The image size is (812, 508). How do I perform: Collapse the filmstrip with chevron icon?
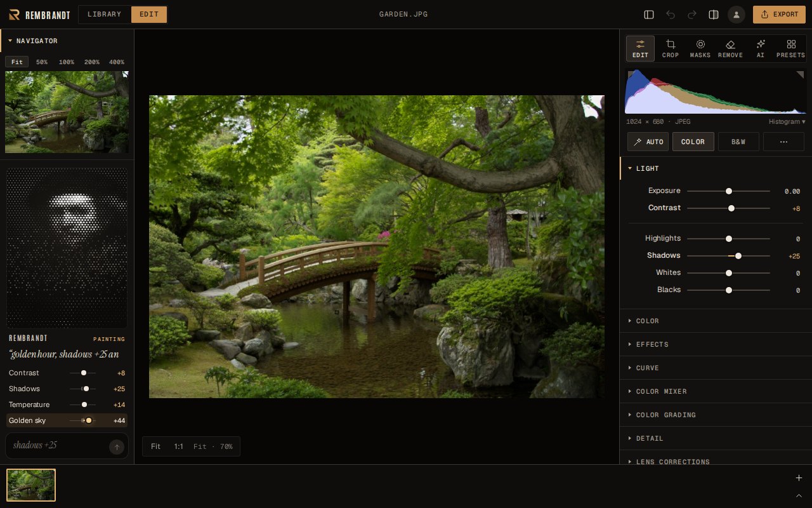tap(799, 495)
